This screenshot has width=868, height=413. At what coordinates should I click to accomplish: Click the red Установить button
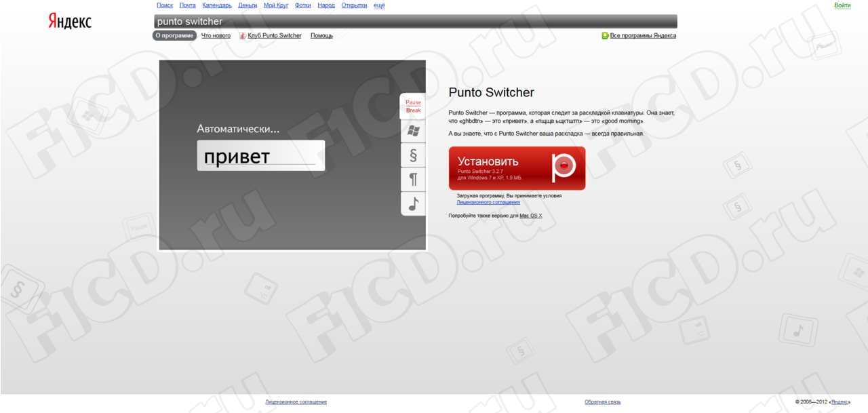click(517, 168)
